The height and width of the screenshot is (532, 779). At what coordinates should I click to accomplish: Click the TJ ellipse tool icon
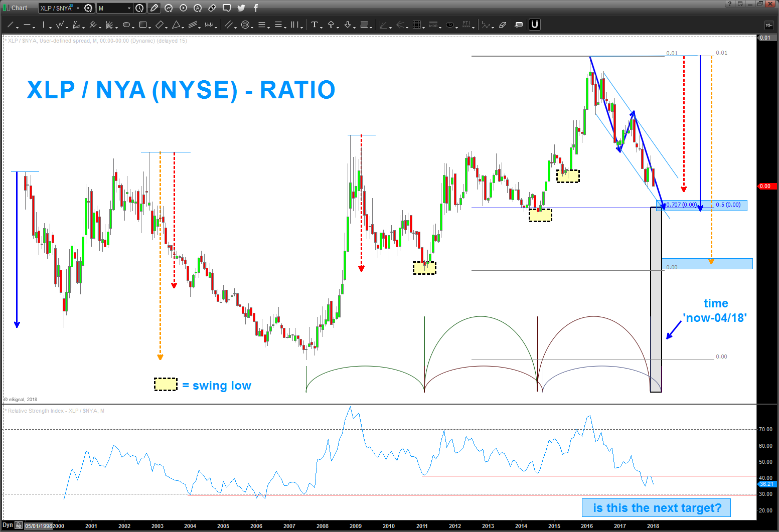click(450, 25)
